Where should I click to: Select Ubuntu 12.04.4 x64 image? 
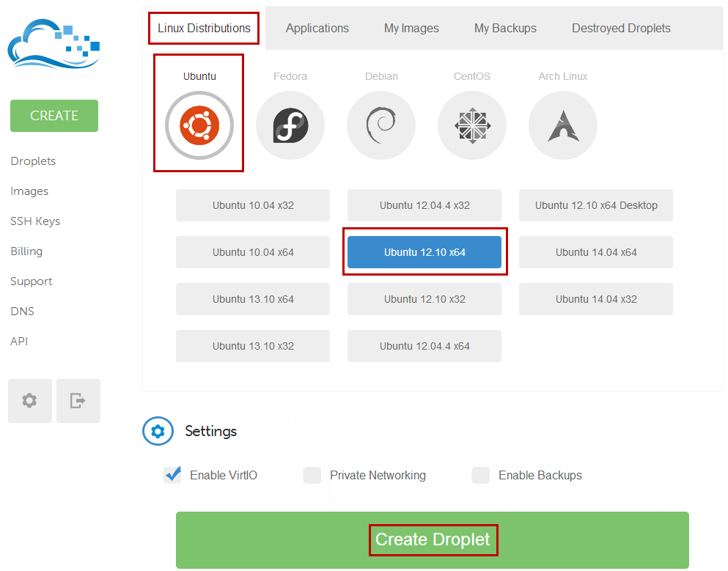tap(424, 346)
